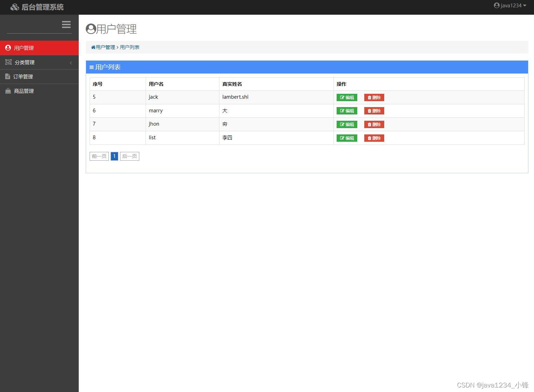The height and width of the screenshot is (392, 534).
Task: Edit user list with 编辑 button
Action: pos(347,138)
